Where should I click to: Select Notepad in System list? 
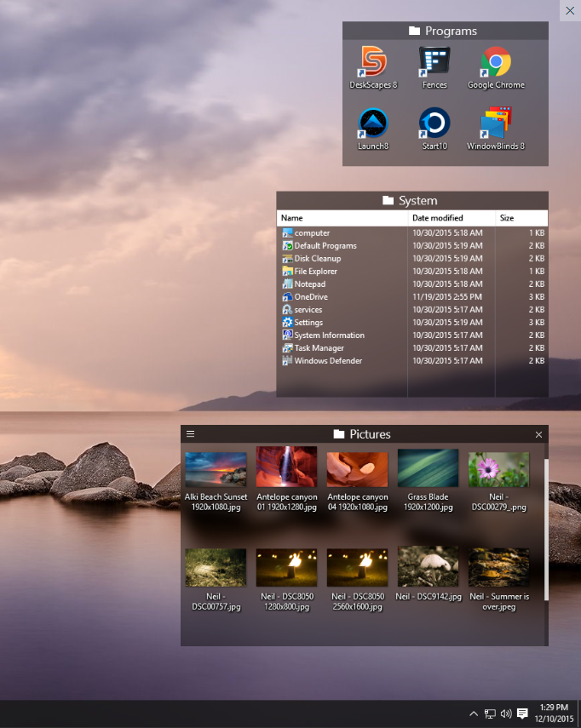(x=412, y=284)
